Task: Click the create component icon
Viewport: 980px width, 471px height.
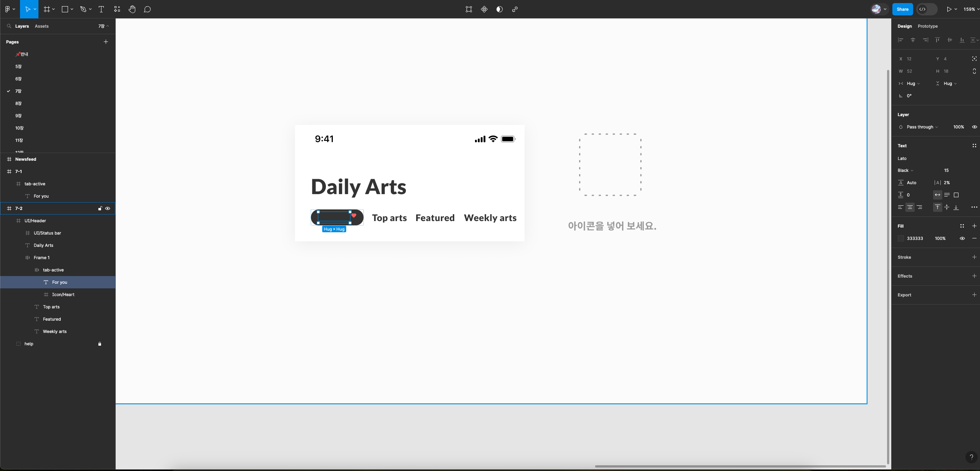Action: [484, 9]
